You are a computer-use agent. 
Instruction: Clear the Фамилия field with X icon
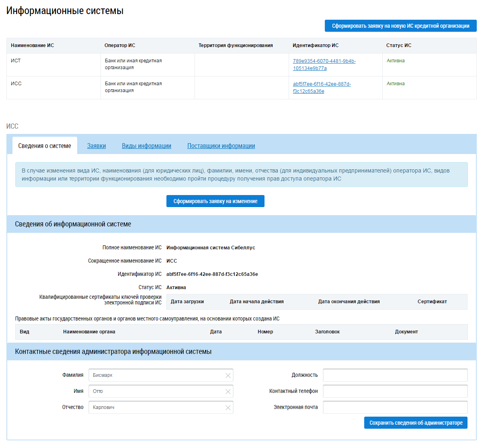coord(228,376)
